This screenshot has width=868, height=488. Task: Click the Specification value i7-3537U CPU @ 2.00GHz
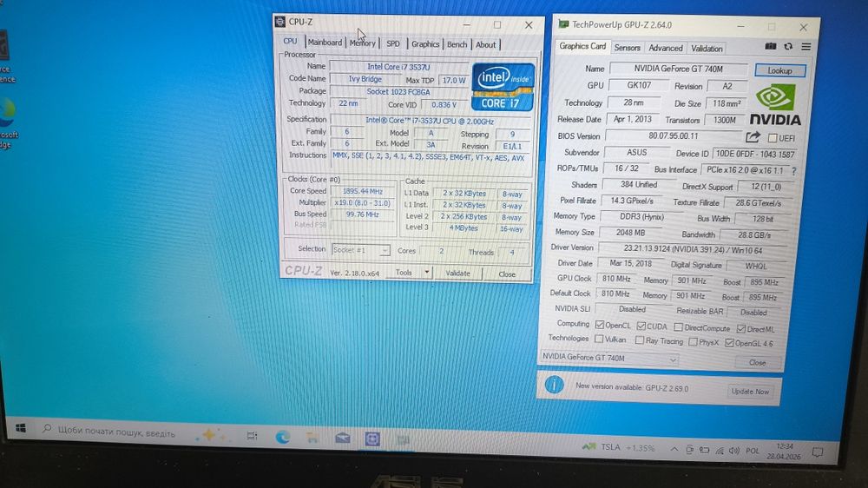coord(430,121)
